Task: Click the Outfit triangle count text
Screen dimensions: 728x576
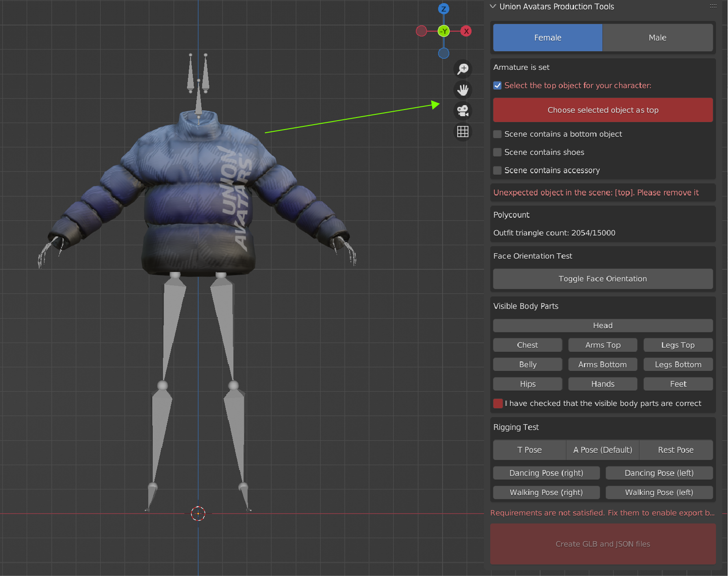Action: (554, 233)
